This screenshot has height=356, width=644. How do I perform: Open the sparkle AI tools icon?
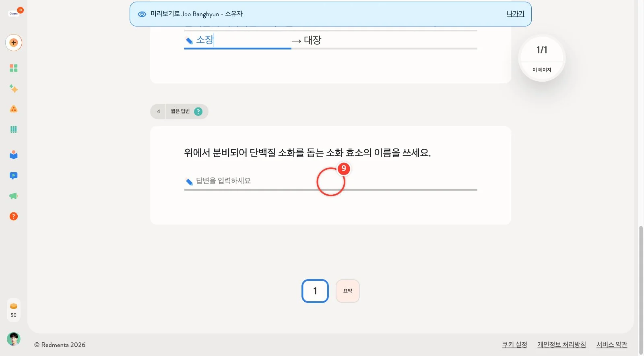(14, 88)
